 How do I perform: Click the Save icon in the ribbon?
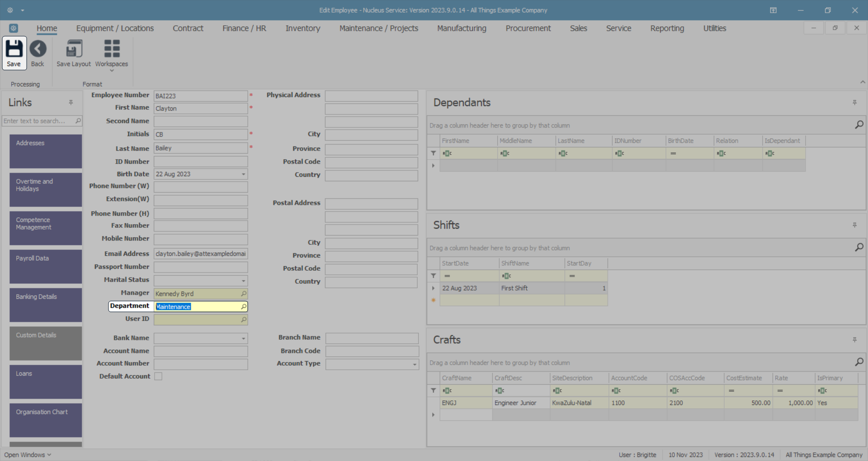(x=14, y=49)
